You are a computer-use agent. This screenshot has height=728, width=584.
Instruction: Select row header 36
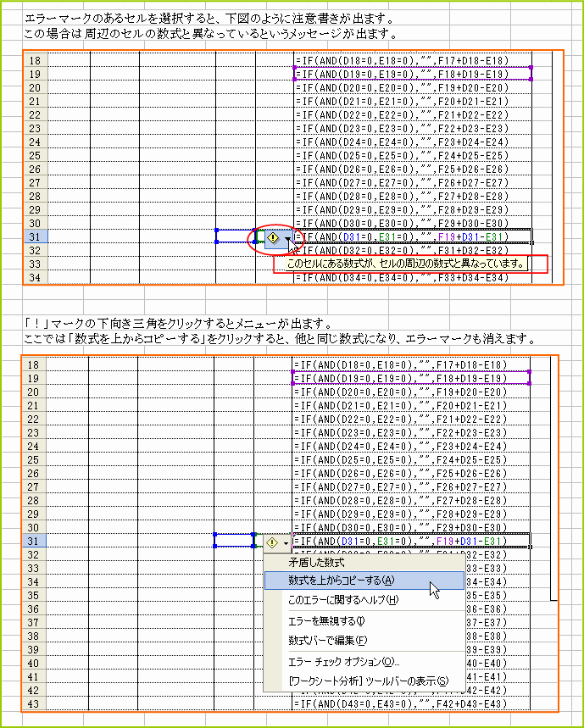[x=33, y=609]
